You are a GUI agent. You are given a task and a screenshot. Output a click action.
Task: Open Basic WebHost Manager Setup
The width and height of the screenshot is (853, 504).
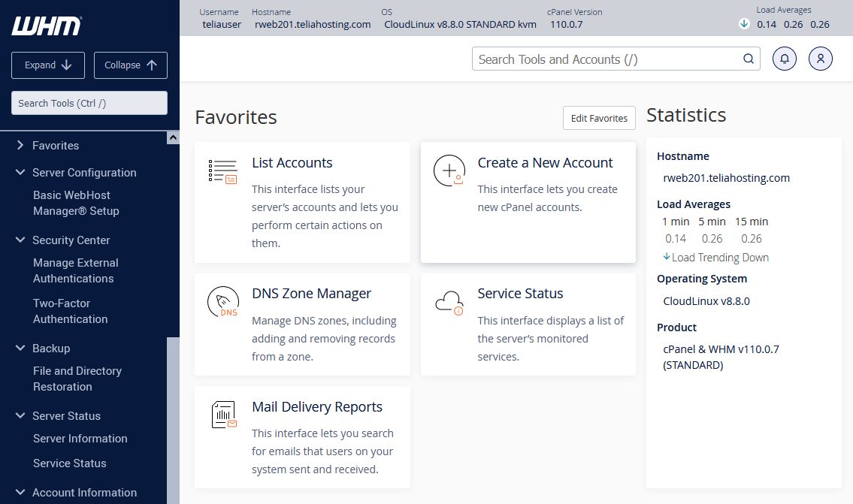[76, 203]
